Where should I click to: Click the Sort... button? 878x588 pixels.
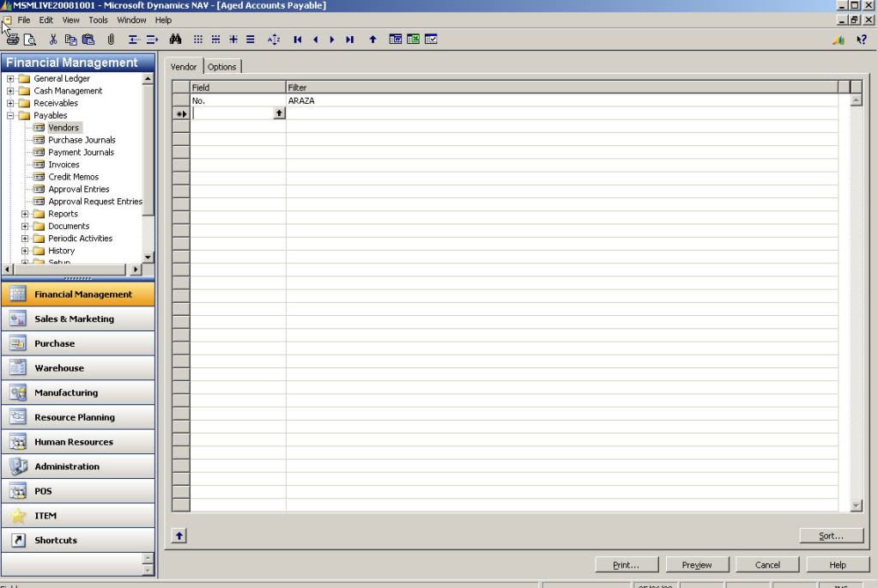click(x=832, y=536)
